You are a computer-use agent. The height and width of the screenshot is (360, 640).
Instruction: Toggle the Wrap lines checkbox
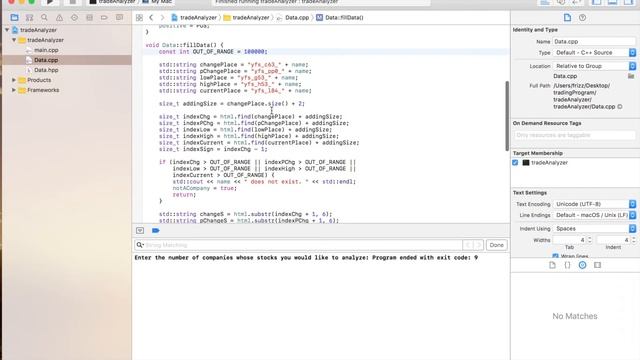click(x=555, y=256)
